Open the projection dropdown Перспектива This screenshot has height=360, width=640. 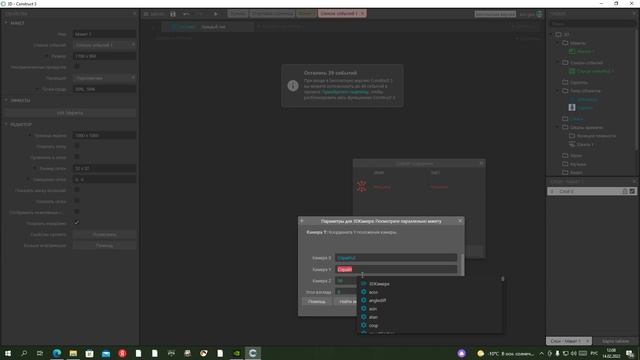104,78
